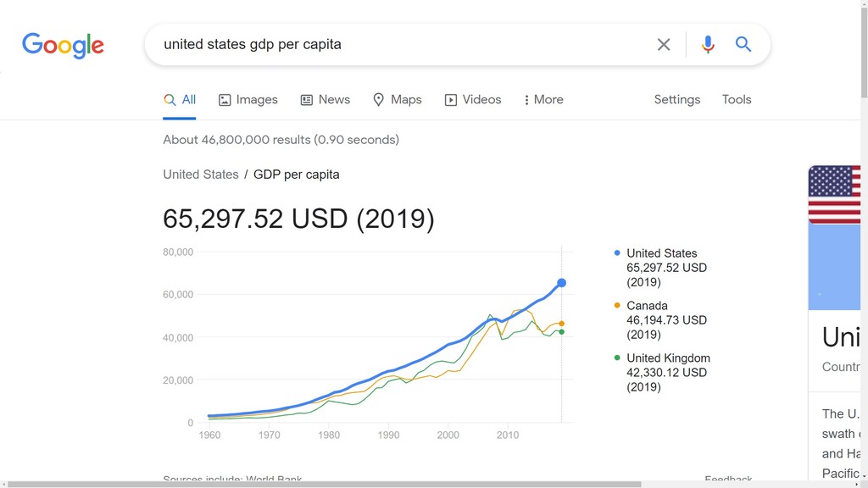Viewport: 868px width, 488px height.
Task: Open search Tools options
Action: pyautogui.click(x=737, y=100)
